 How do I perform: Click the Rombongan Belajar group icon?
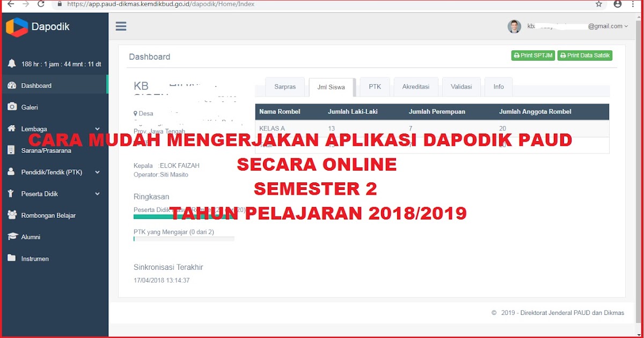pos(12,215)
